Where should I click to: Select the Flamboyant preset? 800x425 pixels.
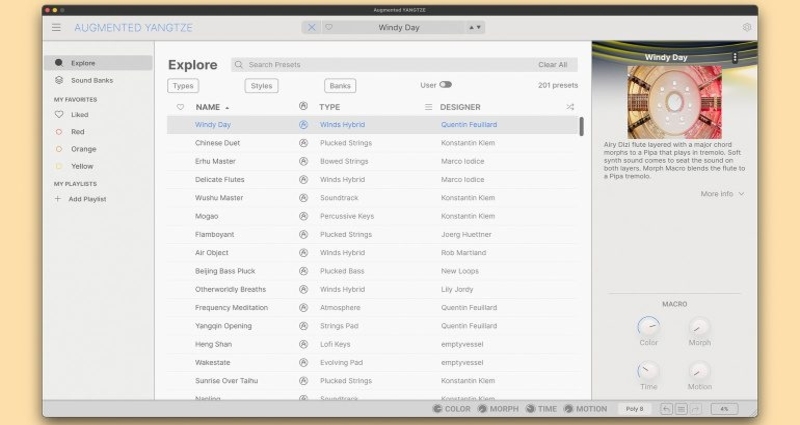point(372,235)
